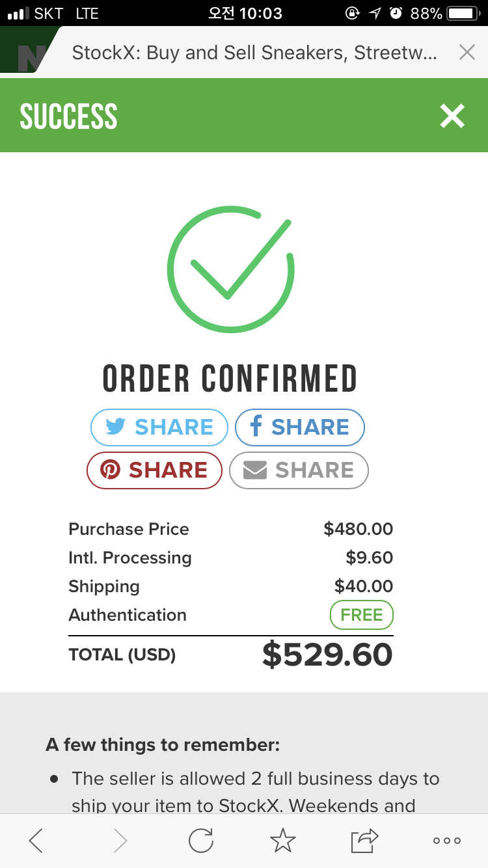488x868 pixels.
Task: Tap the alarm clock status icon
Action: pos(396,13)
